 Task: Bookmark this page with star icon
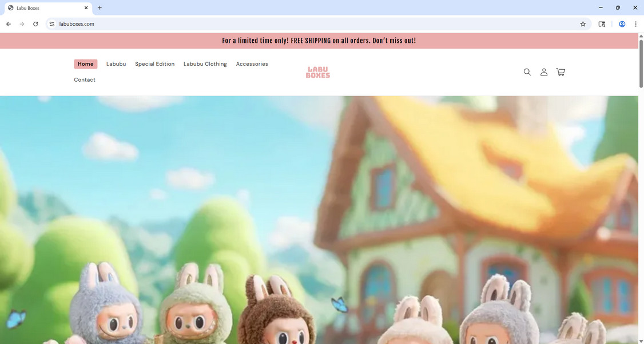583,24
